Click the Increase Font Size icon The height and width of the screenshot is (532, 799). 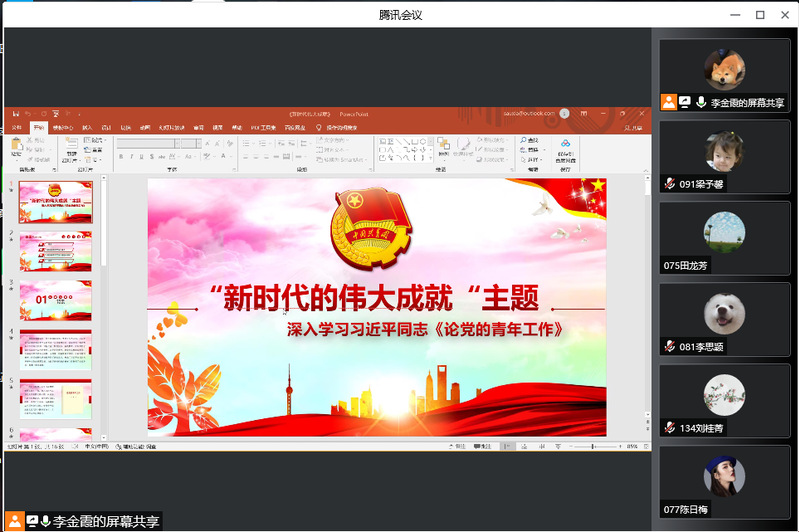pyautogui.click(x=207, y=144)
